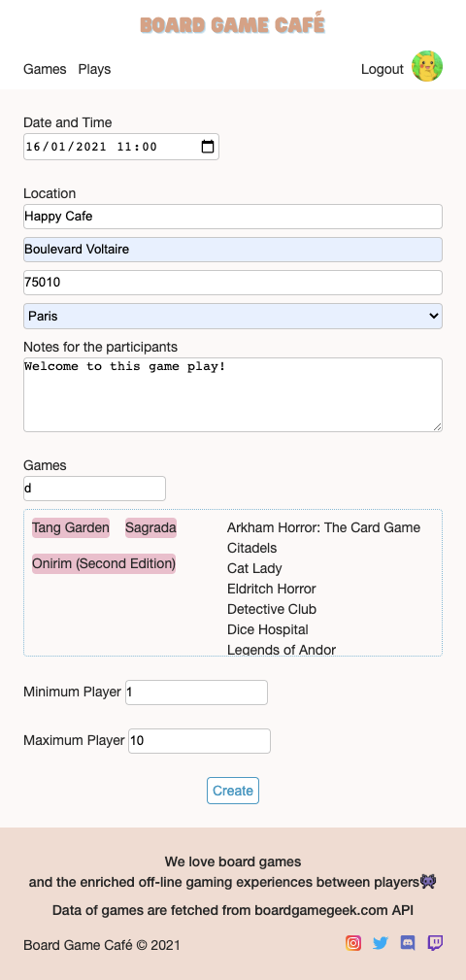Open the Twitter bird icon
The height and width of the screenshot is (980, 466).
[381, 942]
